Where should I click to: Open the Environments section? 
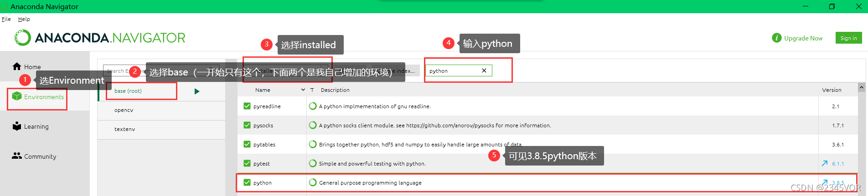tap(38, 96)
